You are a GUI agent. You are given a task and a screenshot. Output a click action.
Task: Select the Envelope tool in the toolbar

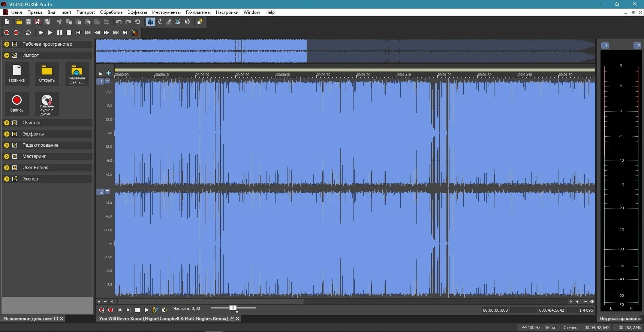187,22
